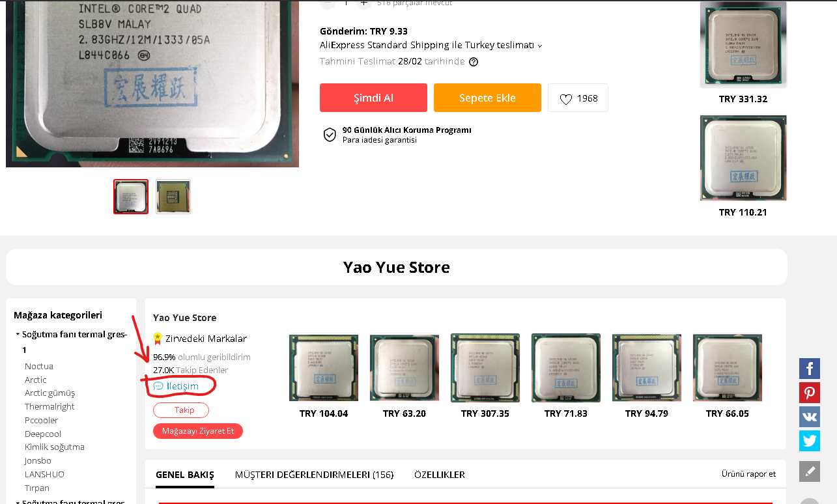The image size is (837, 504).
Task: Expand the shipping method dropdown chevron
Action: [540, 46]
